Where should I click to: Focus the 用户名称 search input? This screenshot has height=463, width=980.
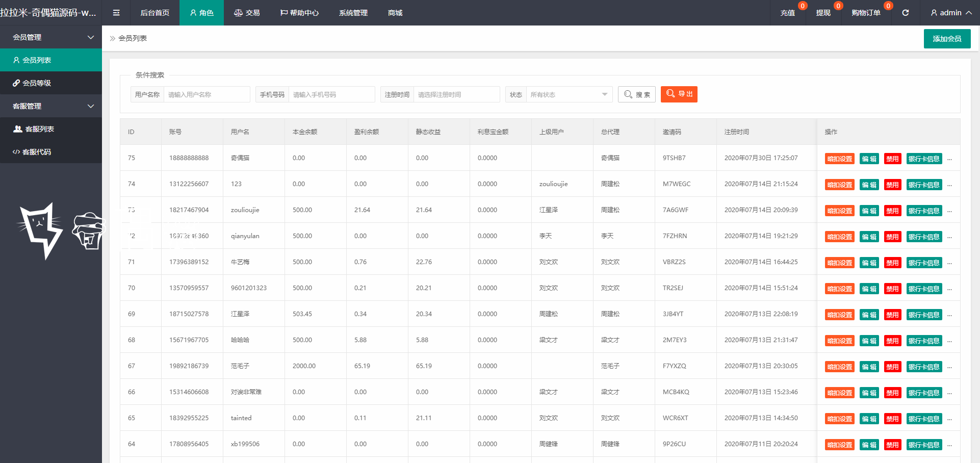(x=207, y=94)
